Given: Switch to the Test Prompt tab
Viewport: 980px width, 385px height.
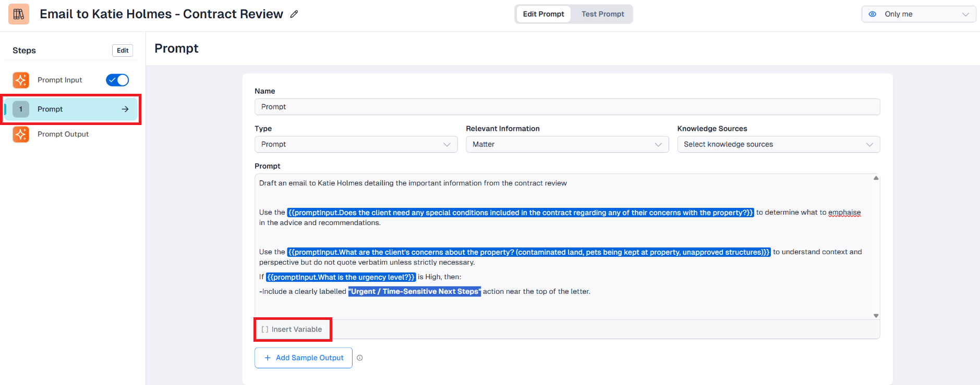Looking at the screenshot, I should click(x=603, y=14).
